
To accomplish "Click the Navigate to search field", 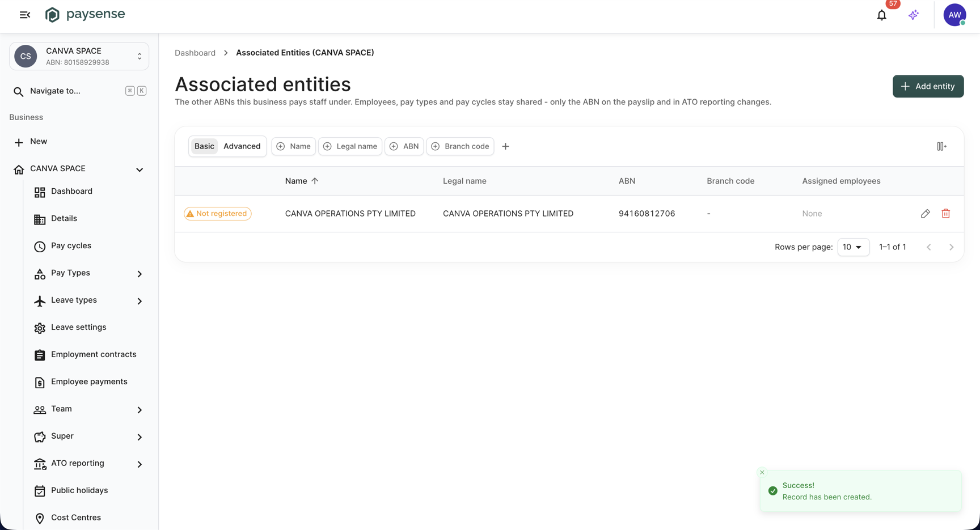I will (79, 91).
